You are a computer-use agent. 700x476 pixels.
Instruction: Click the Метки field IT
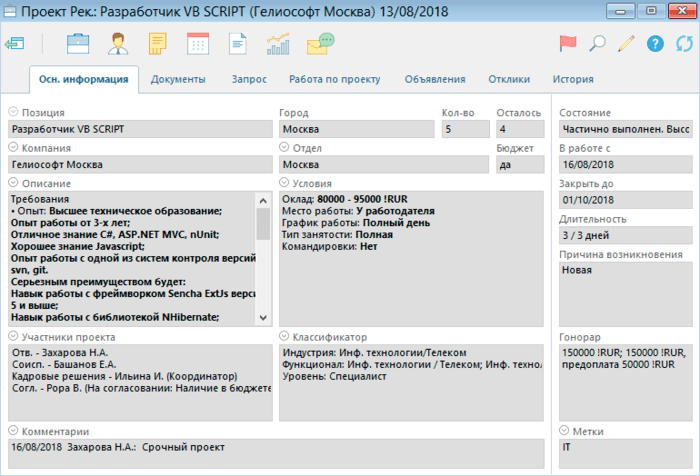tap(625, 454)
